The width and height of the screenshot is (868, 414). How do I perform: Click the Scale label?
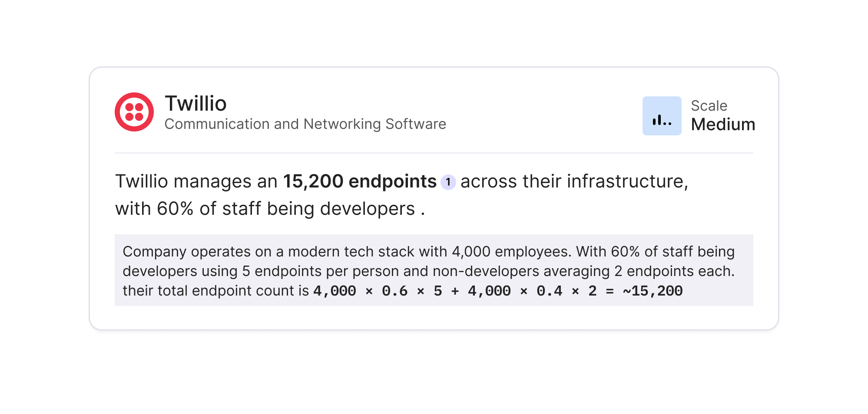click(x=709, y=106)
